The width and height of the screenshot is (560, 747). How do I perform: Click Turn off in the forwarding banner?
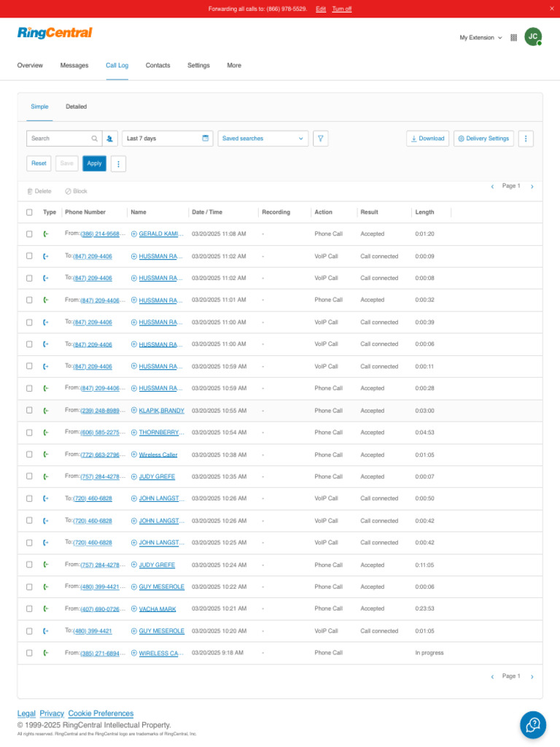(x=342, y=9)
